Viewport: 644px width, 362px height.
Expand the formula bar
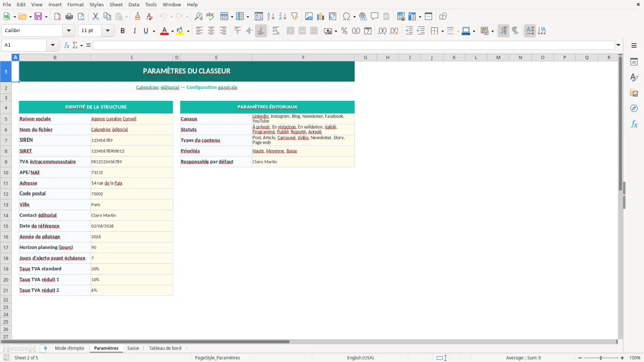[x=619, y=45]
